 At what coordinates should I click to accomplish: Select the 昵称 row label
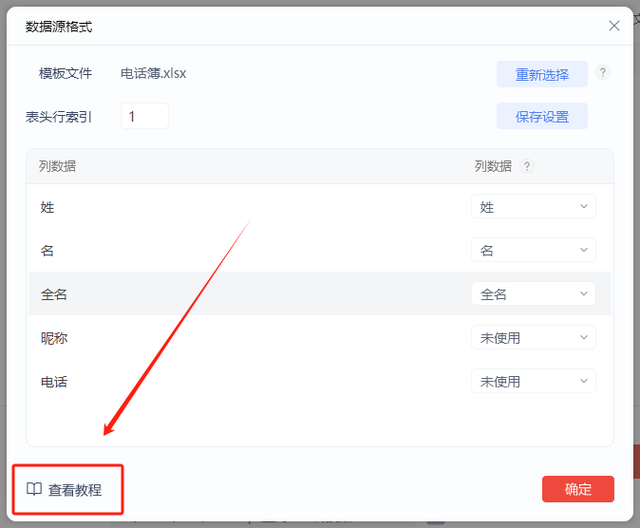point(54,338)
